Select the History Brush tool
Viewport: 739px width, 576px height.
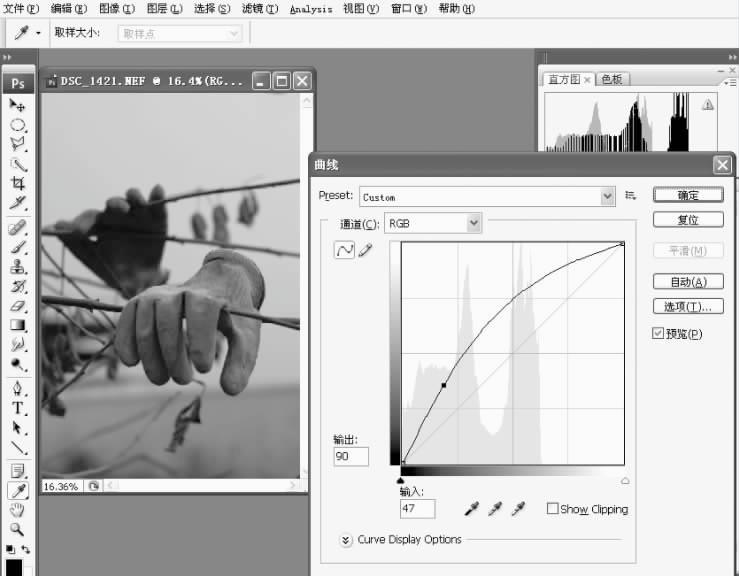(17, 286)
